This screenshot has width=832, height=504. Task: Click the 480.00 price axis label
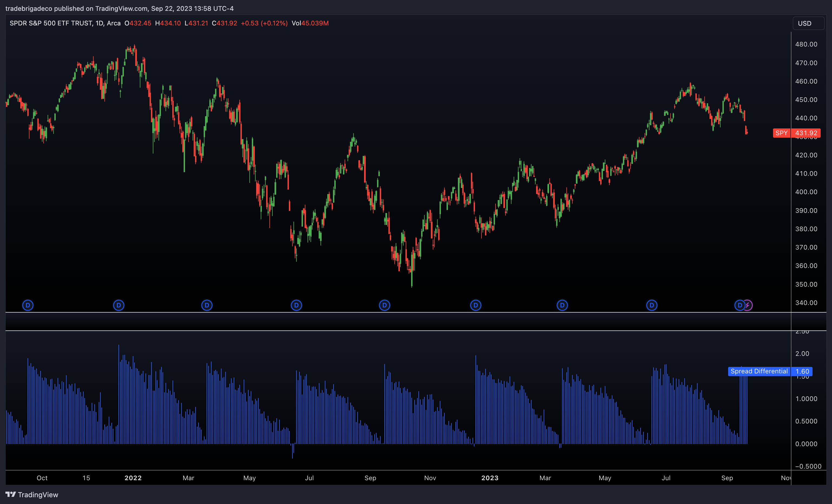coord(806,44)
